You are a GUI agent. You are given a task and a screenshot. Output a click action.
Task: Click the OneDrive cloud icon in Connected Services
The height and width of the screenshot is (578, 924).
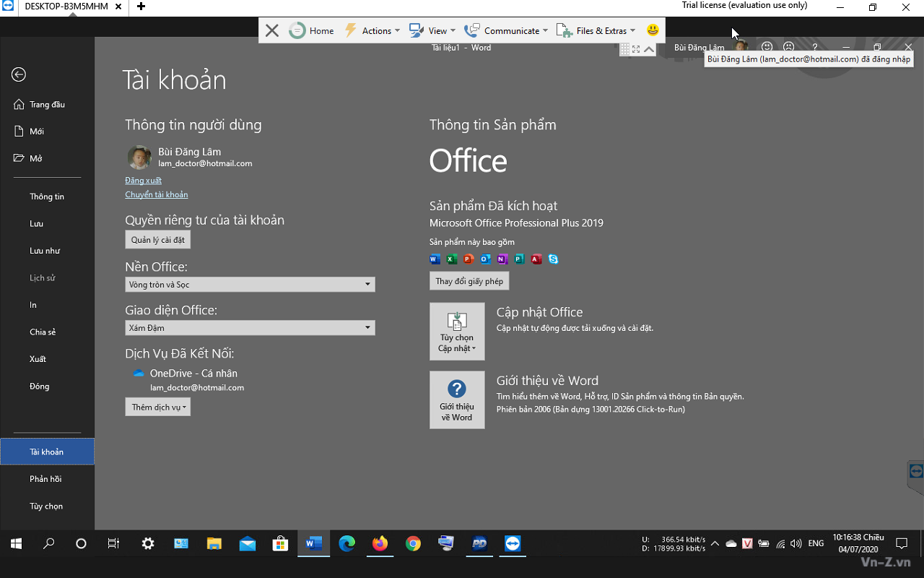tap(139, 374)
